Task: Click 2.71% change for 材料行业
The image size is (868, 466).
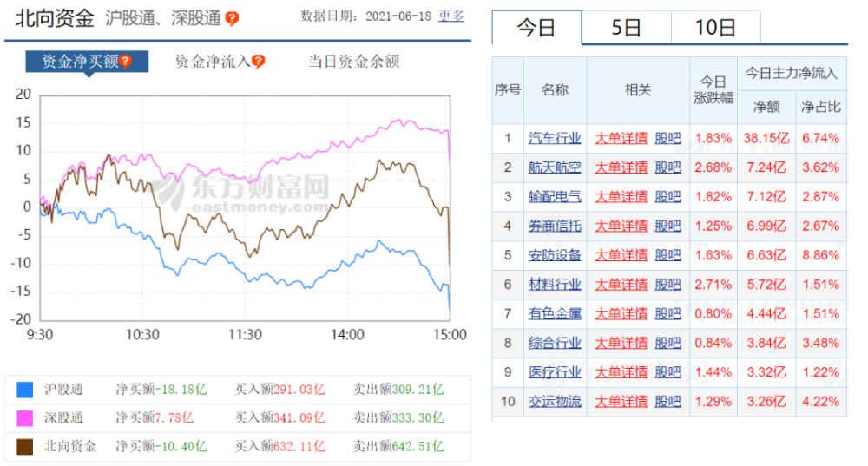Action: [713, 285]
